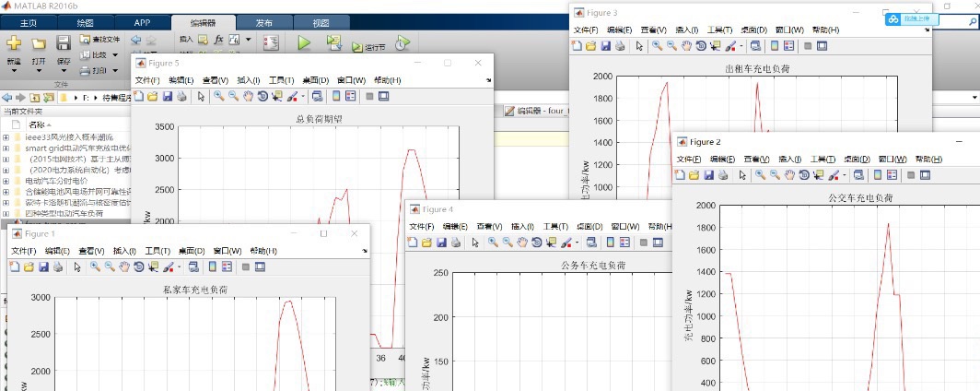The width and height of the screenshot is (980, 391).
Task: Click the Insert Colorbar icon in Figure 2
Action: (x=878, y=175)
